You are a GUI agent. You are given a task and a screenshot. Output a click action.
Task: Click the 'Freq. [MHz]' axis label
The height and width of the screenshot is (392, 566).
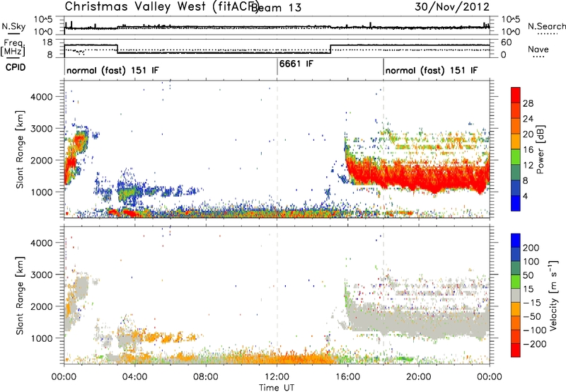(13, 48)
